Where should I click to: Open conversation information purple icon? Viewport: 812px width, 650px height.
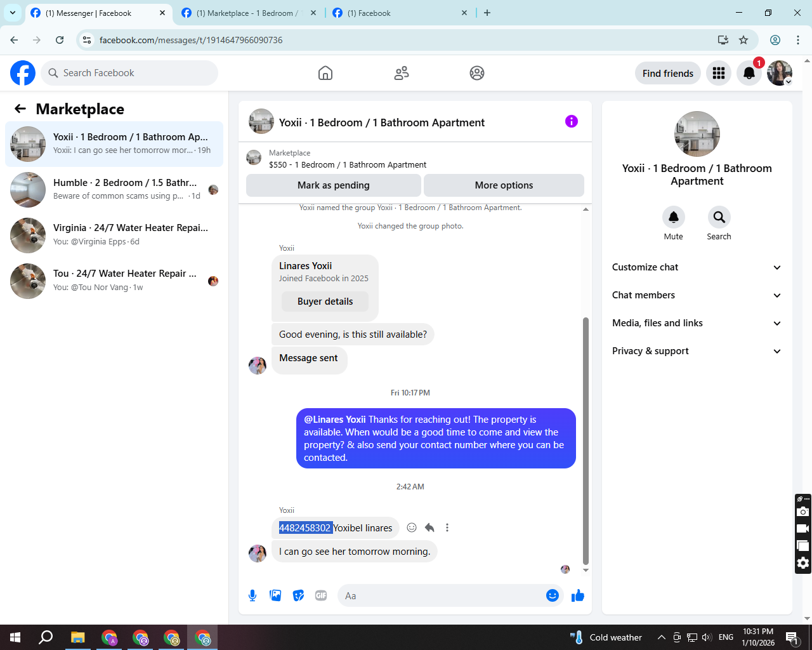[x=572, y=121]
